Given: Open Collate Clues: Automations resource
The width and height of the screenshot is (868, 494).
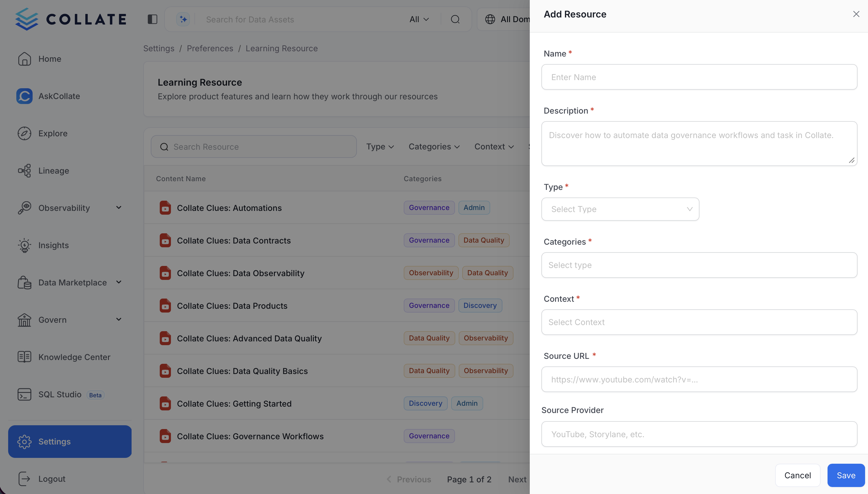Looking at the screenshot, I should pyautogui.click(x=229, y=208).
